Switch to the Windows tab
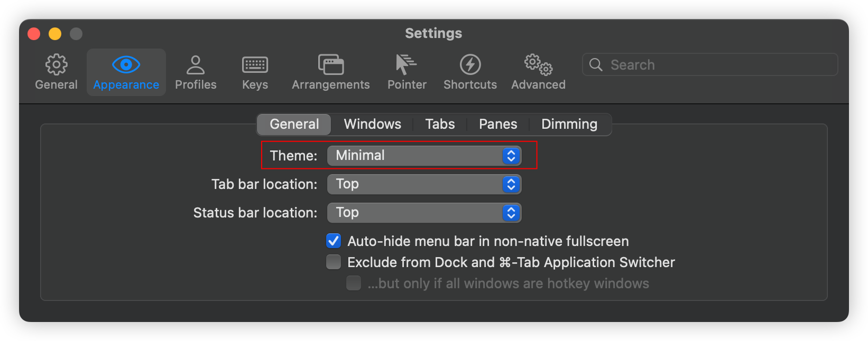 tap(372, 125)
